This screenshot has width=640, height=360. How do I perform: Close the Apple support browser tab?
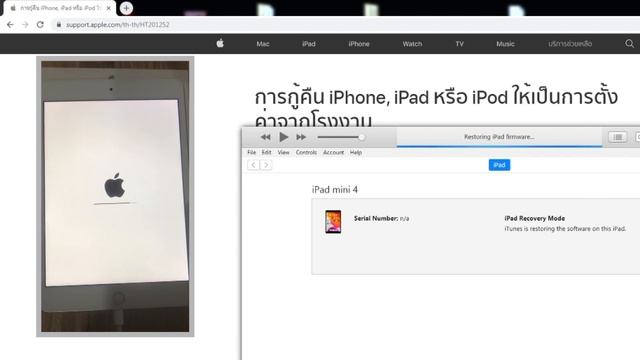pyautogui.click(x=109, y=8)
